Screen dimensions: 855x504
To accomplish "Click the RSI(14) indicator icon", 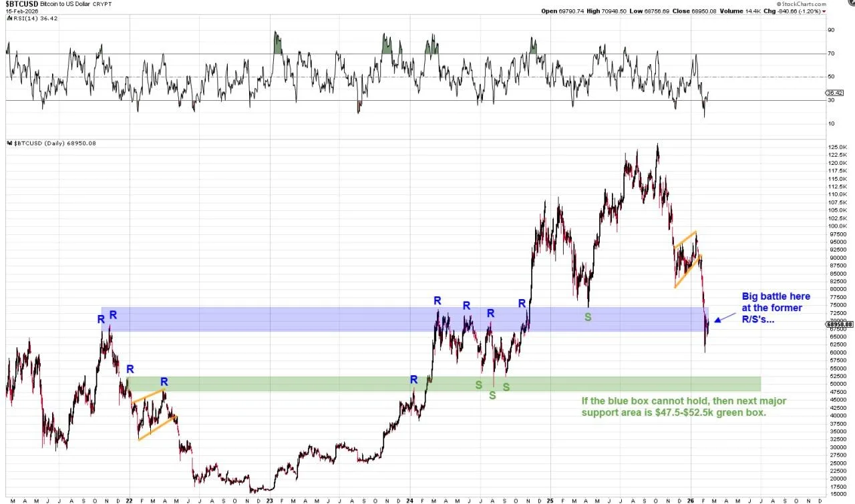I will 10,18.
